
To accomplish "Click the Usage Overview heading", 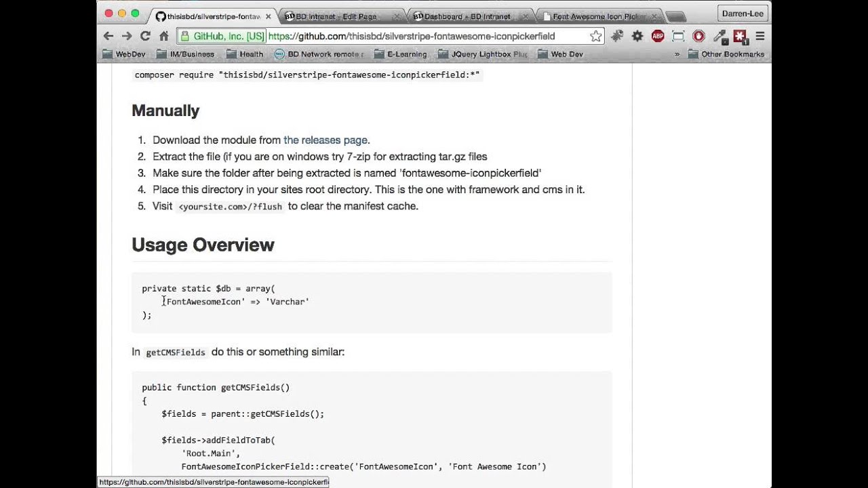I will 203,245.
